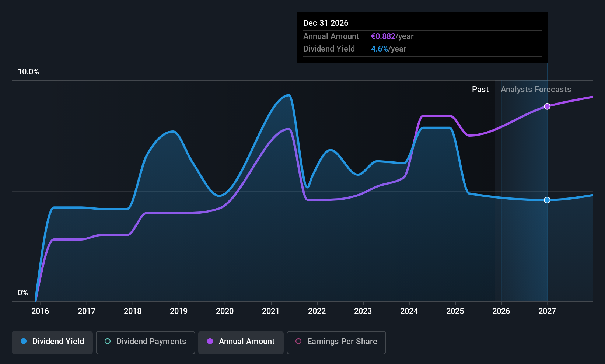
Task: Click the pink Earnings Per Share circle icon
Action: click(298, 342)
